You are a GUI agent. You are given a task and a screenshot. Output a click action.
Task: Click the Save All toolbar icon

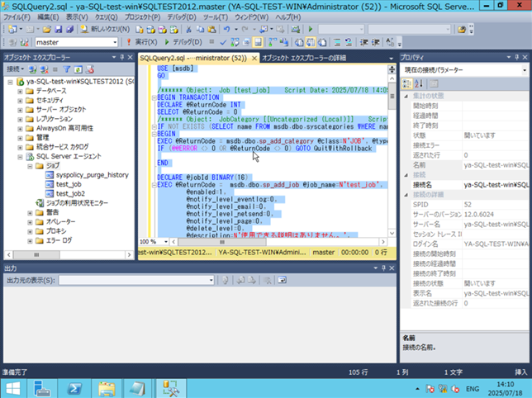[x=69, y=30]
